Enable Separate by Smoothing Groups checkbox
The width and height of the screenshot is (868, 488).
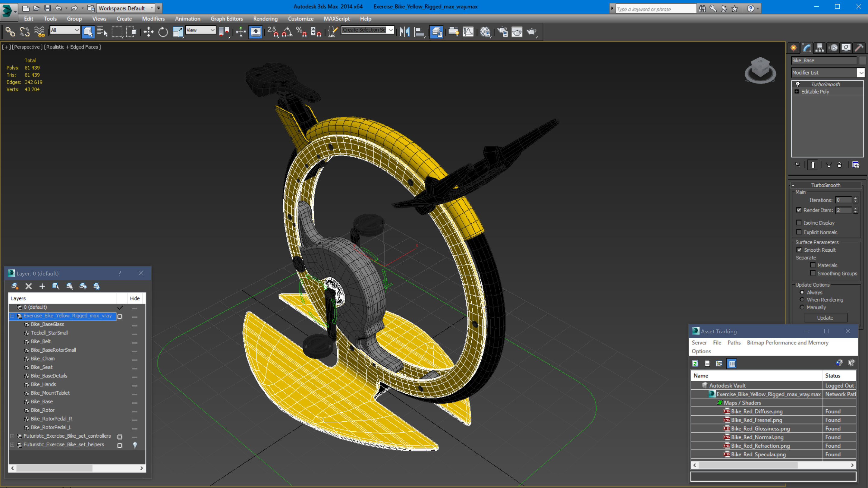[813, 273]
